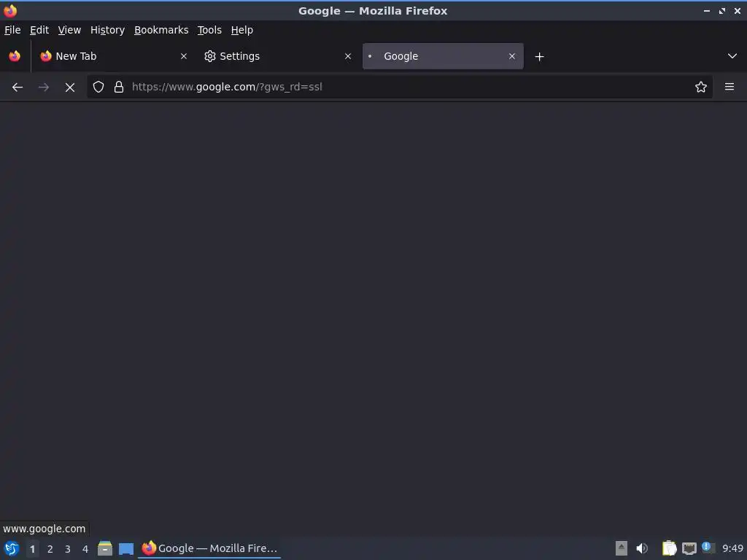Screen dimensions: 747x560
Task: Stop loading the page
Action: click(70, 87)
